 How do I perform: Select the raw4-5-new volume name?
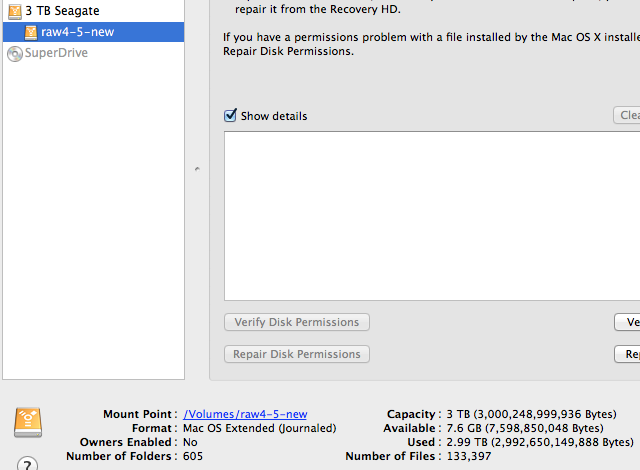coord(78,32)
